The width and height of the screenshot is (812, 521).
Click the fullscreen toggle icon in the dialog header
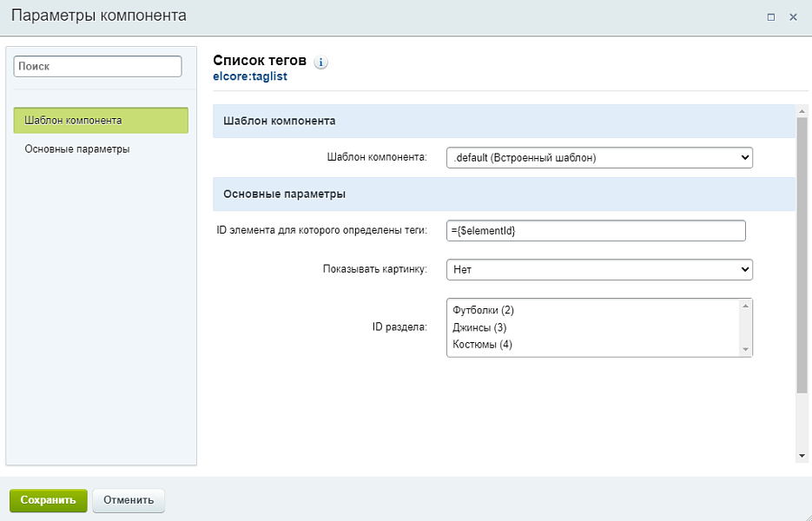[769, 16]
